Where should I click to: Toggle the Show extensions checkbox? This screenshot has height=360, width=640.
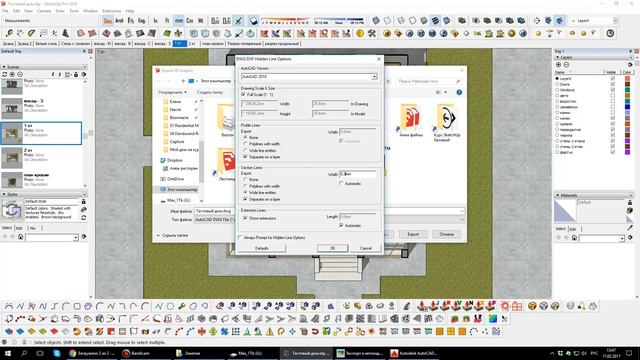246,218
